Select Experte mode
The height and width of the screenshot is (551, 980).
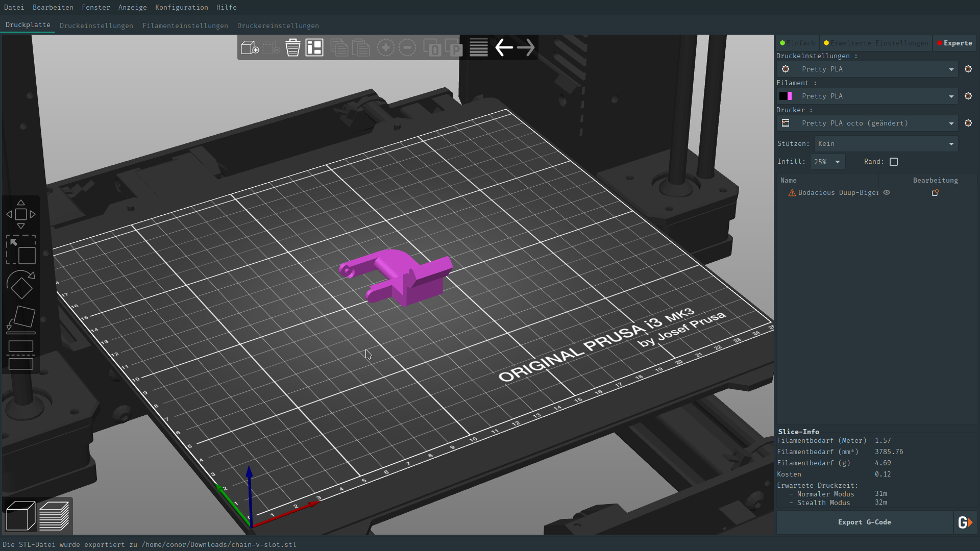tap(954, 43)
